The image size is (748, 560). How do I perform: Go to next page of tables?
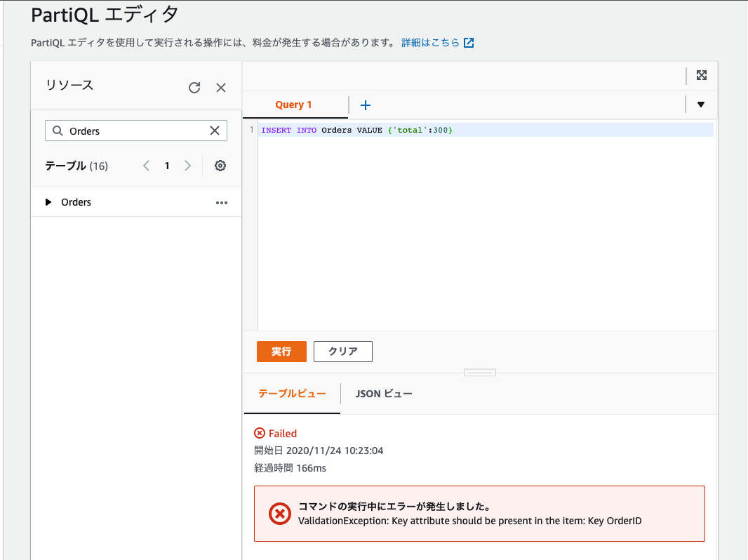187,166
